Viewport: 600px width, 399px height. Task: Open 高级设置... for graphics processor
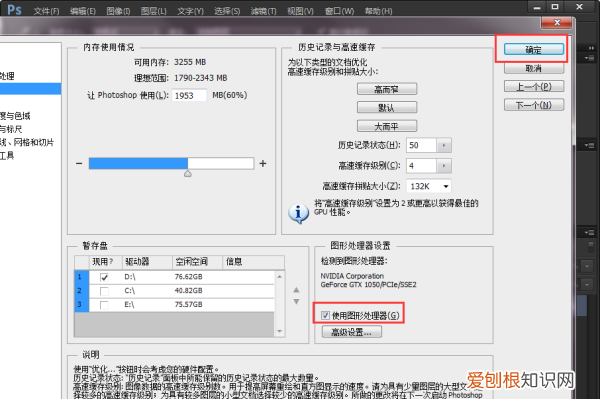(x=352, y=332)
